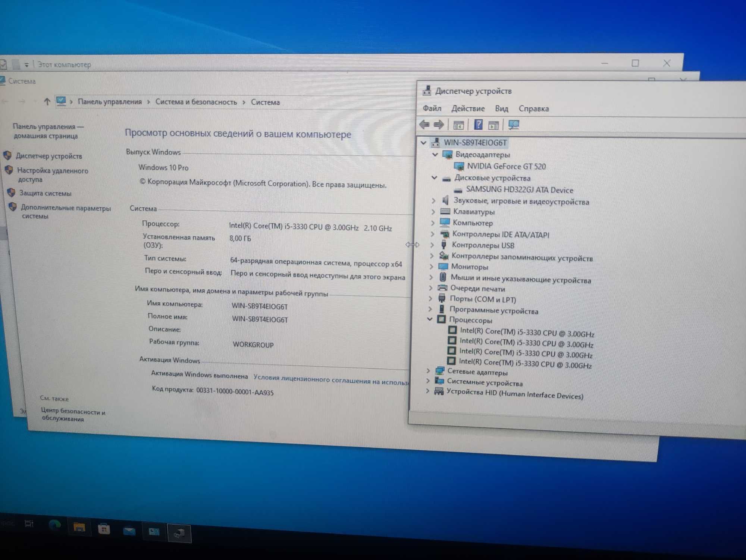Expand the Контроллеры USB category
746x560 pixels.
432,245
